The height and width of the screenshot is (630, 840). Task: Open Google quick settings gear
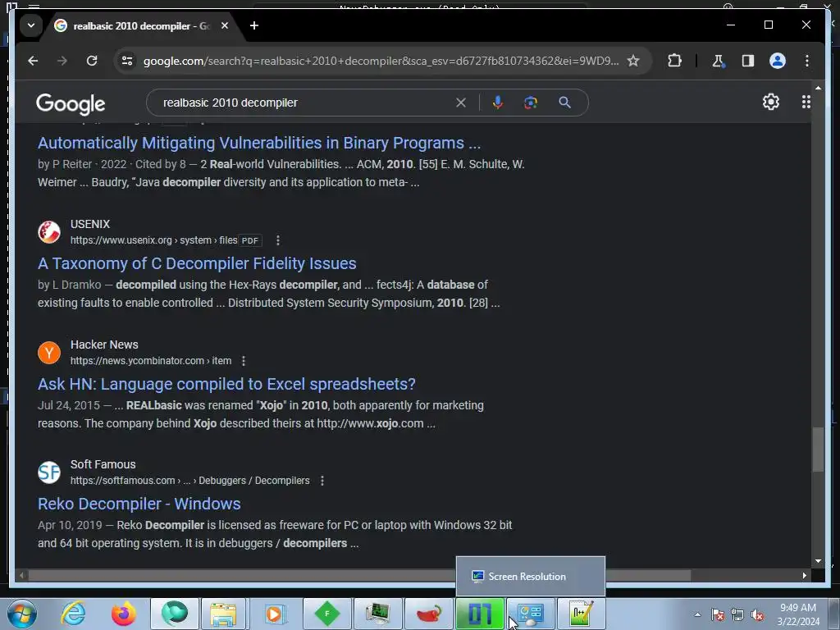pyautogui.click(x=770, y=102)
